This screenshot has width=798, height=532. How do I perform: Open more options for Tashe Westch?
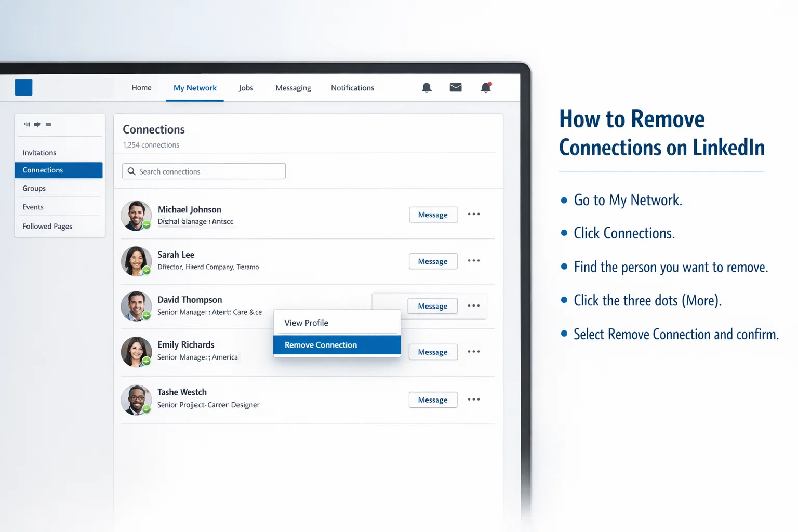click(473, 400)
